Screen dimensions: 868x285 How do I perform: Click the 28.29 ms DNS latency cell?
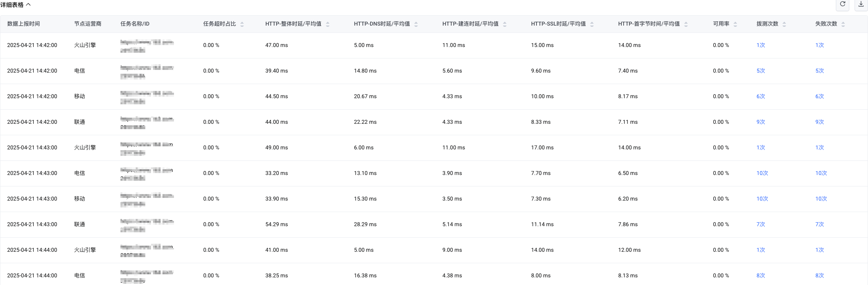[x=365, y=224]
